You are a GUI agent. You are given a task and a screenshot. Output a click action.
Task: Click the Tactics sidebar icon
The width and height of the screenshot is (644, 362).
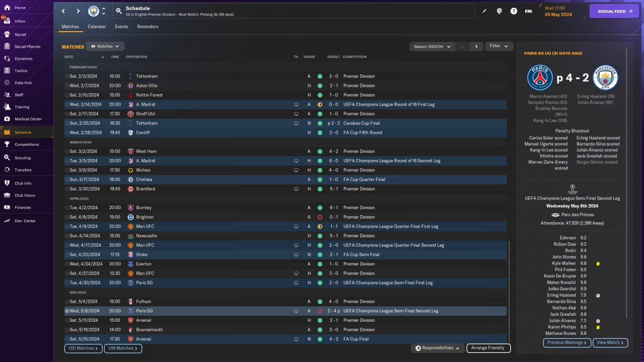coord(7,71)
